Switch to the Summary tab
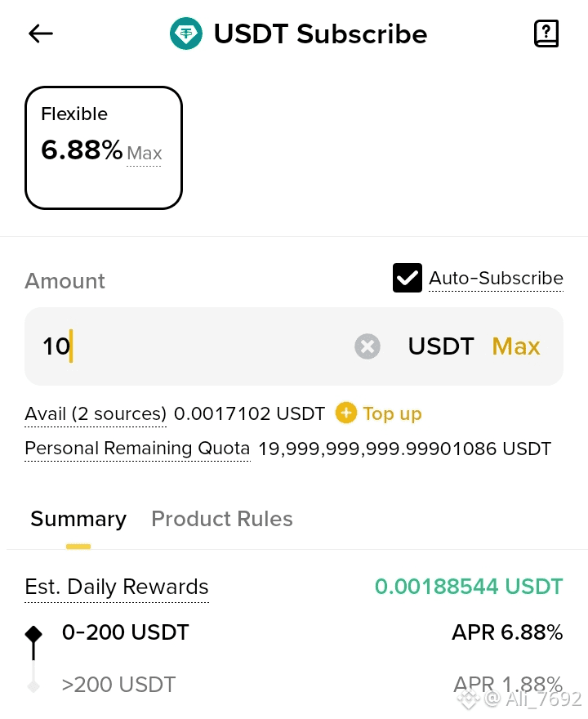The height and width of the screenshot is (719, 588). click(78, 519)
